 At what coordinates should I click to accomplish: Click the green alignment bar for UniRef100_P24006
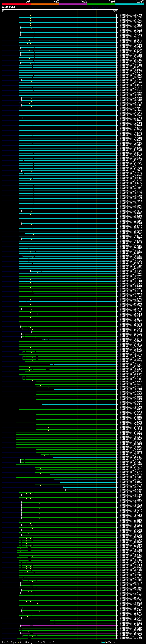click(66, 422)
